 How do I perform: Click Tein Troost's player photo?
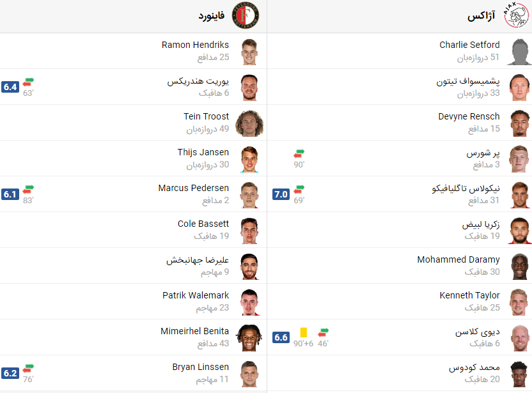pos(249,123)
